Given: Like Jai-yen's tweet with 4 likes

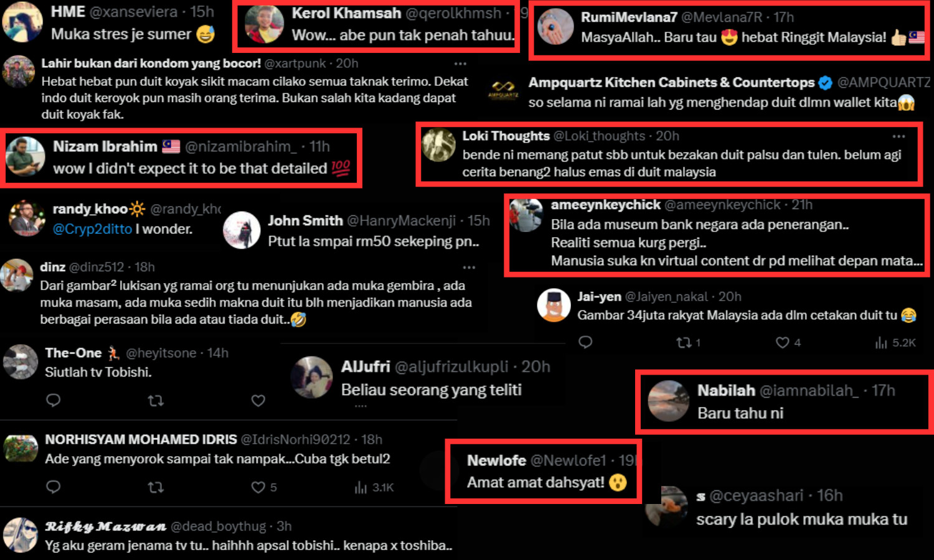Looking at the screenshot, I should coord(788,342).
